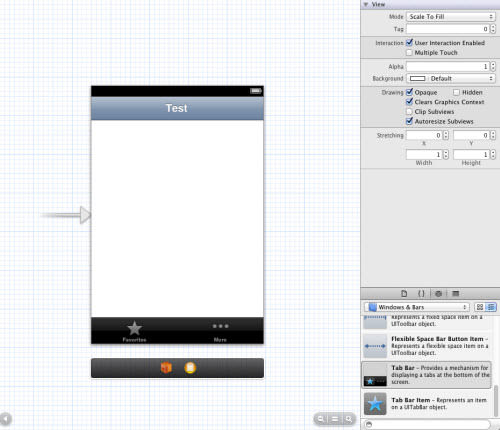
Task: Select Flexible Space Bar Button Item object
Action: click(426, 346)
